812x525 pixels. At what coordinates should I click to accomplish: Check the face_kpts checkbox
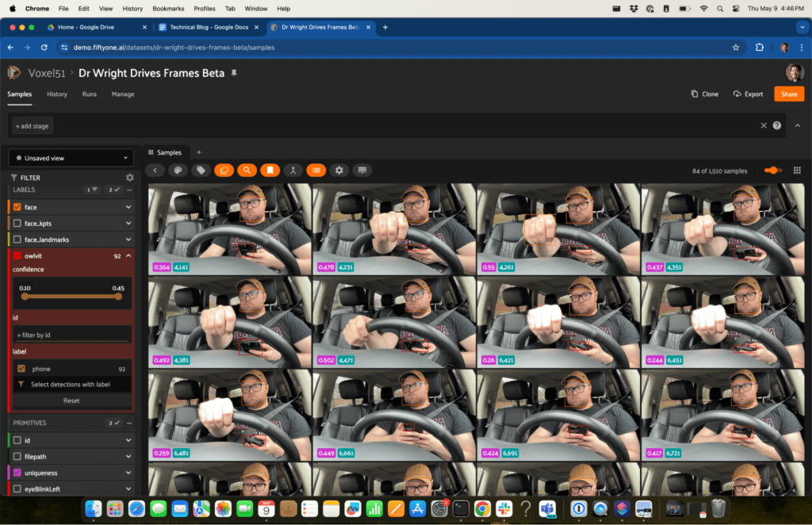click(x=17, y=223)
